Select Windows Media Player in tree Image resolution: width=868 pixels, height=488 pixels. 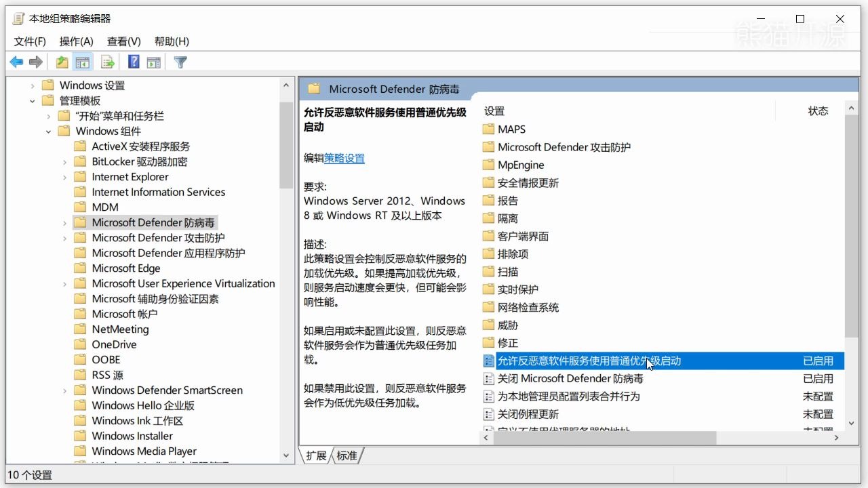click(x=144, y=451)
